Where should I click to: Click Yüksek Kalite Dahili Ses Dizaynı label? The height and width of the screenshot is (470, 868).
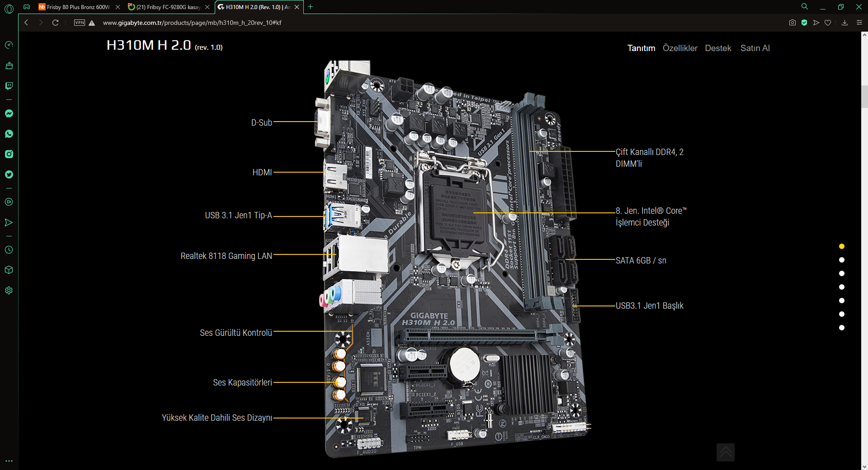coord(217,418)
